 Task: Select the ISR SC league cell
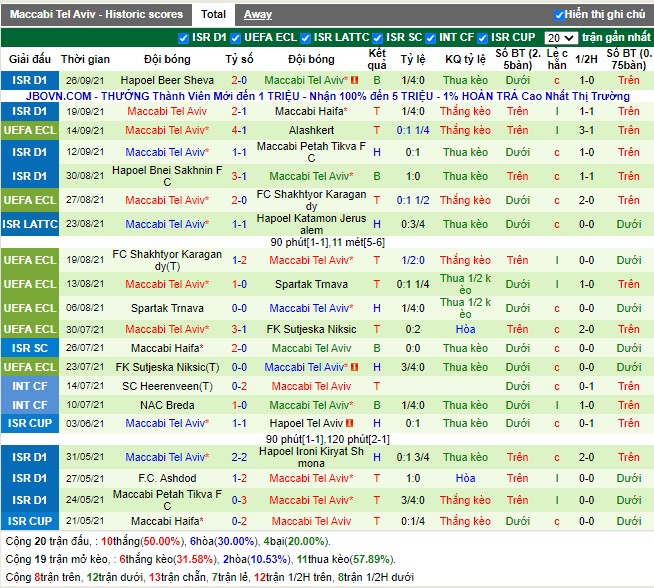(x=30, y=348)
